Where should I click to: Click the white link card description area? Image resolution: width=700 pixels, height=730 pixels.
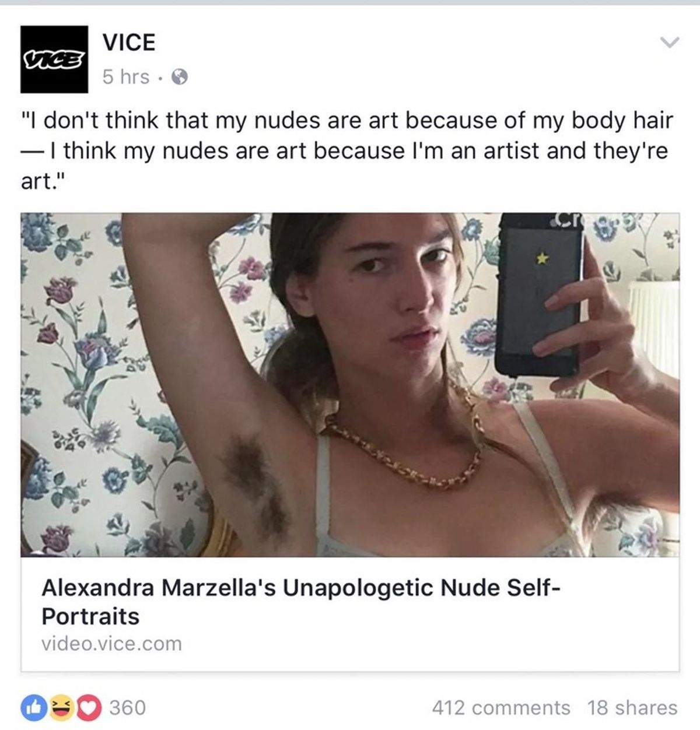coord(350,614)
